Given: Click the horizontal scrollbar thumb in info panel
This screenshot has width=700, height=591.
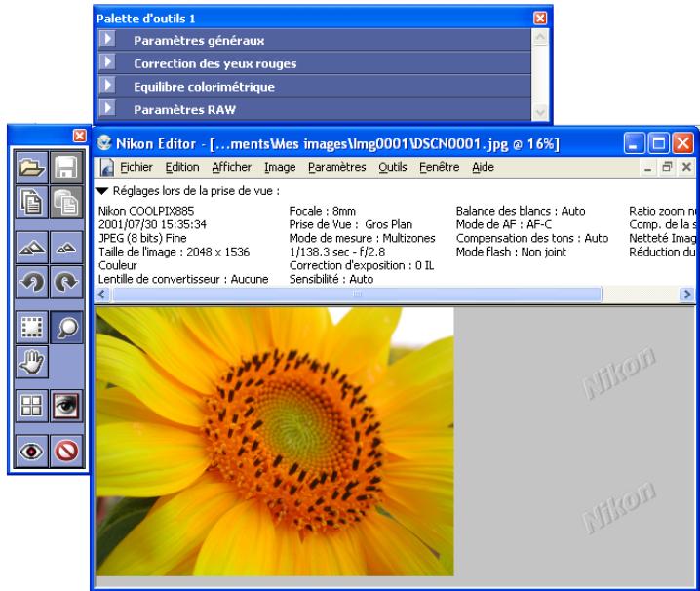Looking at the screenshot, I should pyautogui.click(x=357, y=294).
